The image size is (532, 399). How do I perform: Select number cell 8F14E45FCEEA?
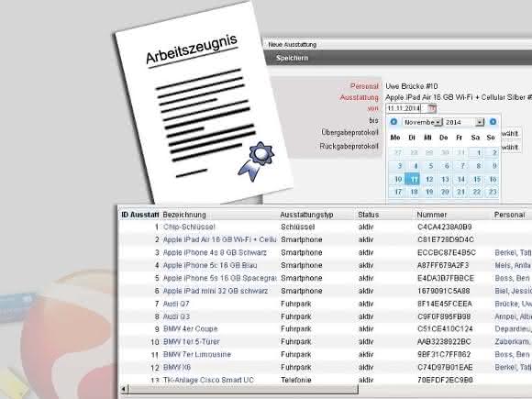[445, 304]
